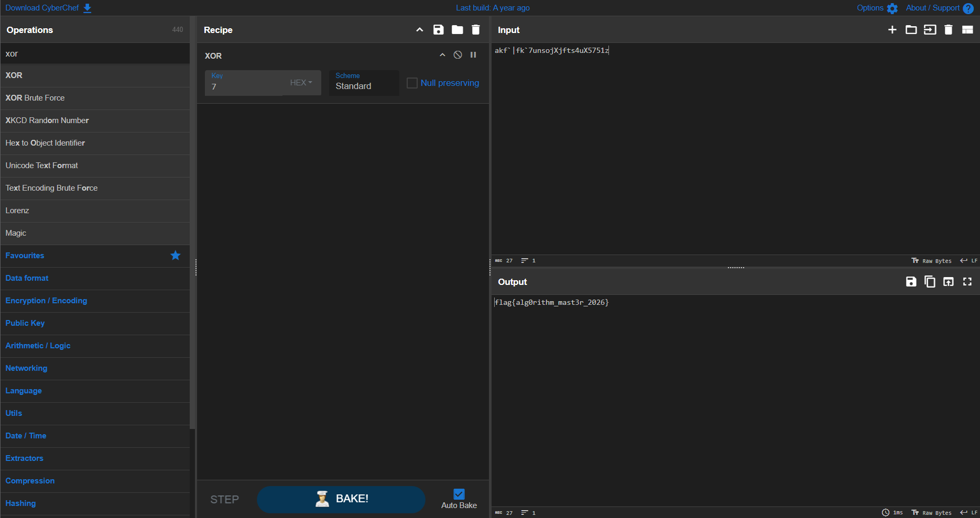
Task: Expand the Date / Time category
Action: [x=95, y=436]
